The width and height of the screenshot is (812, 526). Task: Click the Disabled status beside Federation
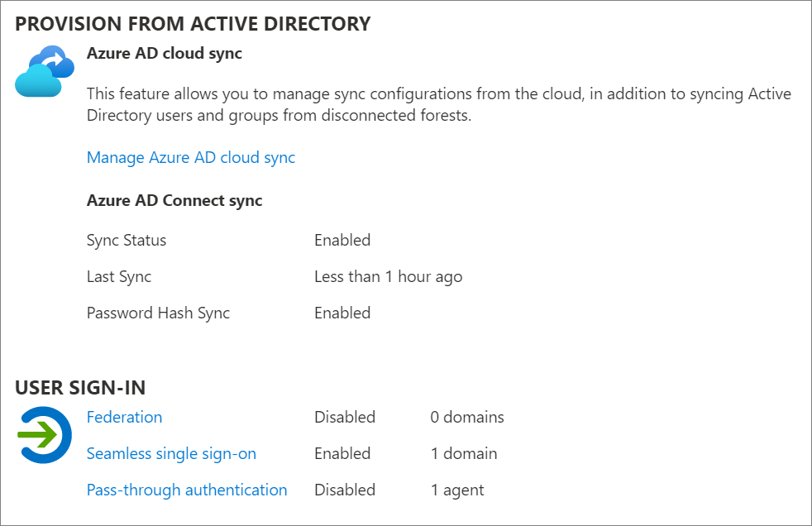[x=345, y=417]
